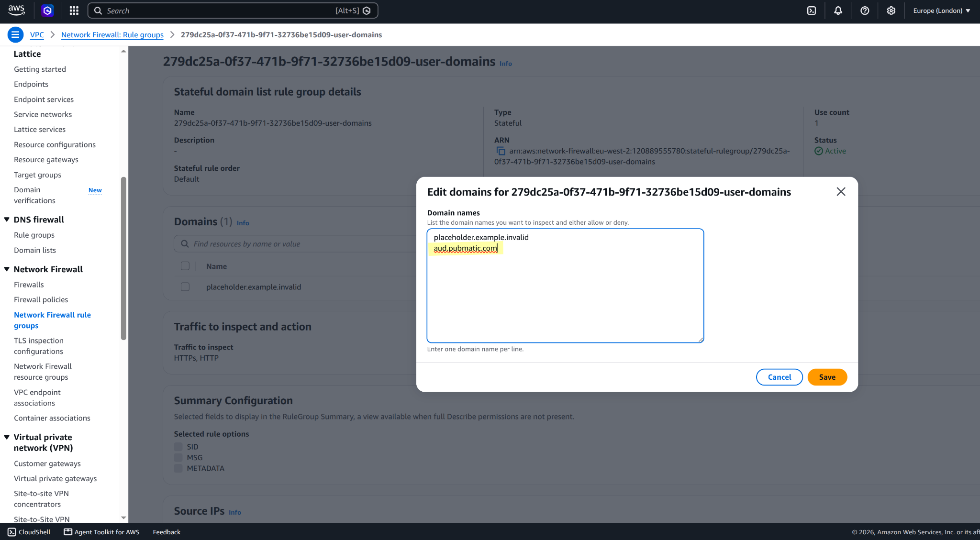Image resolution: width=980 pixels, height=540 pixels.
Task: Open Feedback in the footer
Action: pyautogui.click(x=167, y=532)
